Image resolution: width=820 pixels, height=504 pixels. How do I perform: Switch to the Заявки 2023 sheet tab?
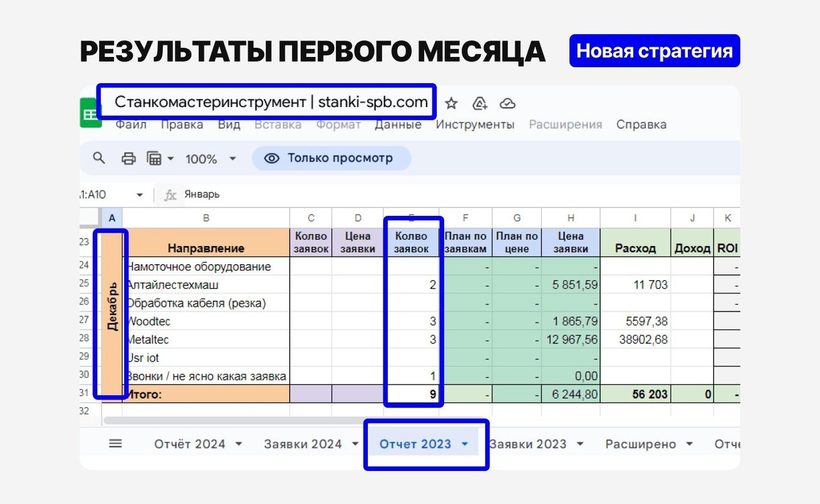(x=528, y=444)
